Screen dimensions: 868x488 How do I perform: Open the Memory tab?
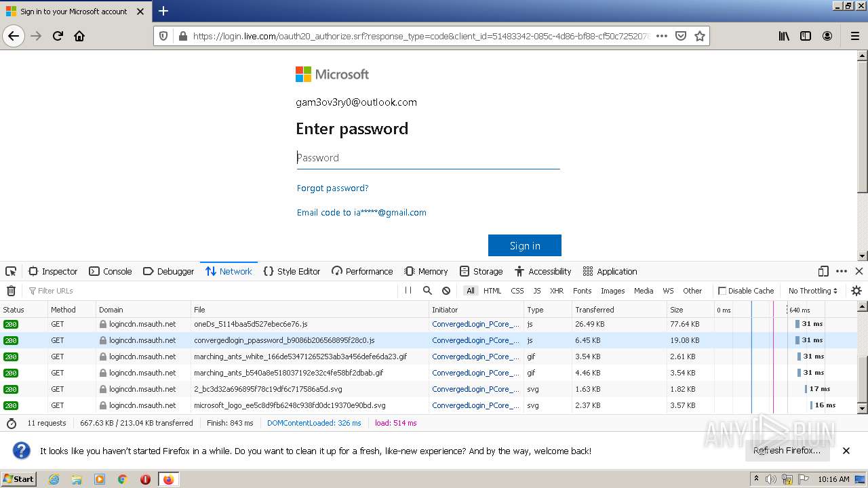click(426, 271)
